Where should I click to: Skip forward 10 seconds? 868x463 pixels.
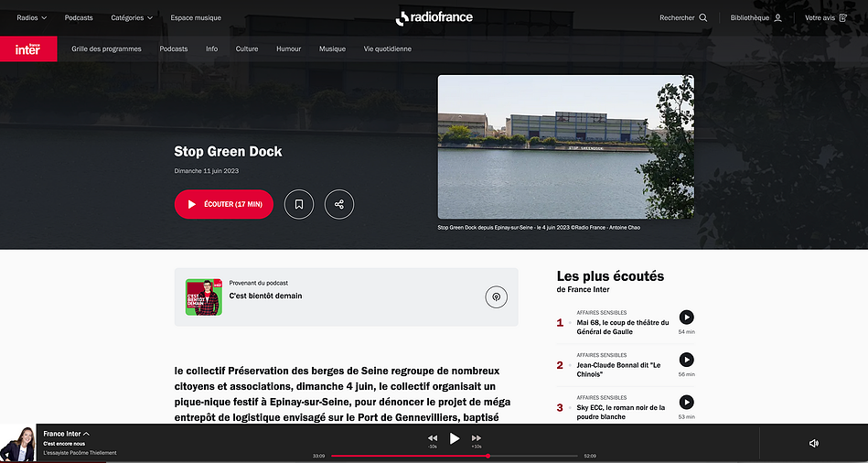476,440
